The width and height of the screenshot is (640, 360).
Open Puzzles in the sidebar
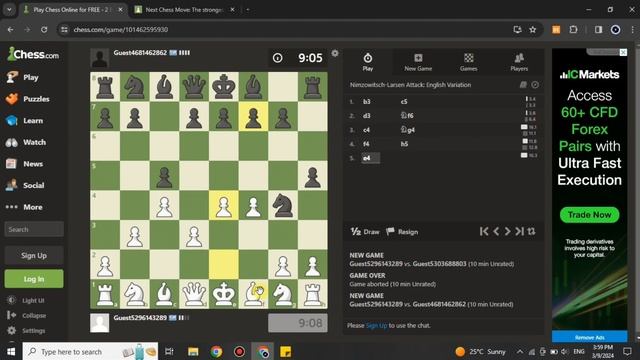point(27,99)
